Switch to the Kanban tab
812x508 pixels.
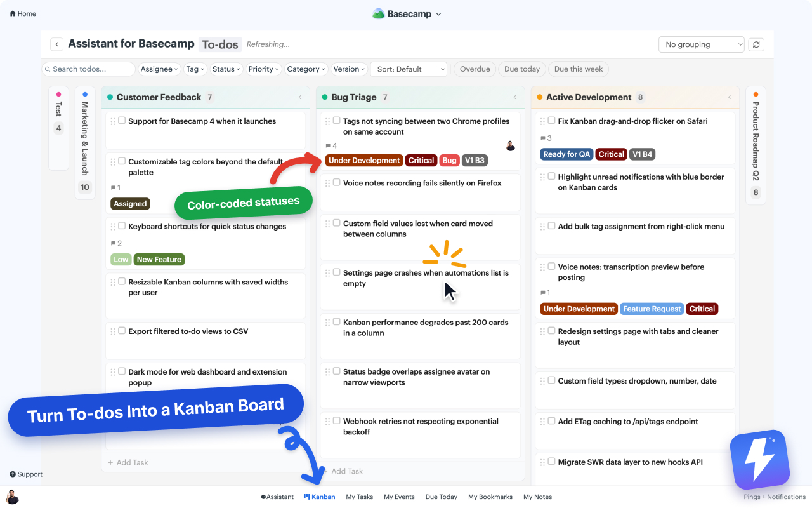point(320,497)
